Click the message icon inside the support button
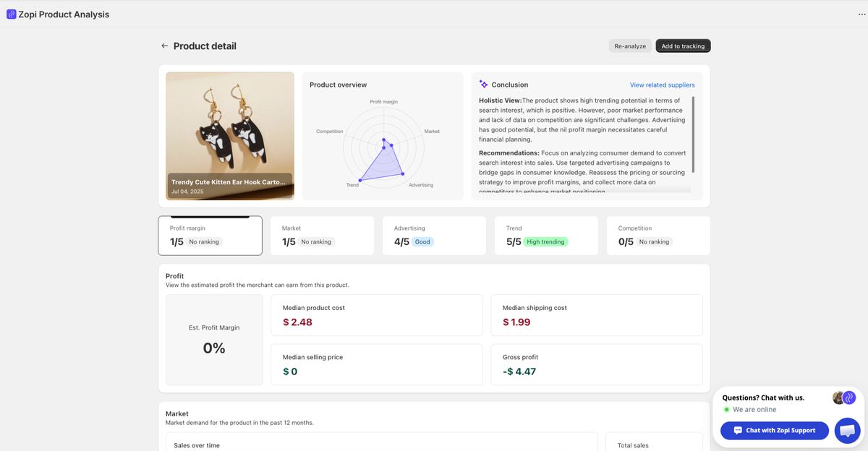Screen dimensions: 868x451 [738, 430]
